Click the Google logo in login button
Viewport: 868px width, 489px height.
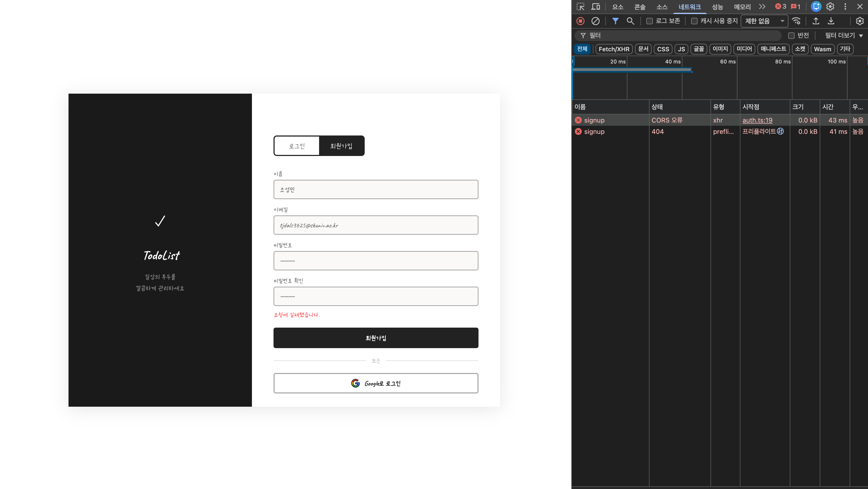click(355, 383)
